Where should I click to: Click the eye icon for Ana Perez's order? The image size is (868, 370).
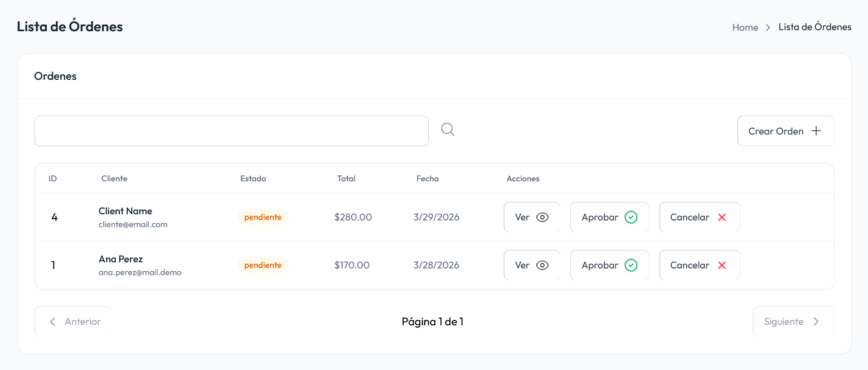[x=542, y=266]
